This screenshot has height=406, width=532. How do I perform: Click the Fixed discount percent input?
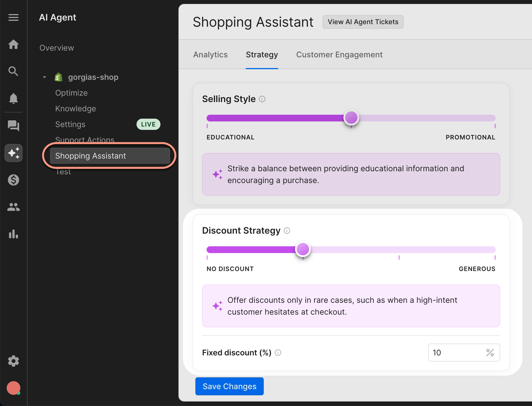(464, 353)
